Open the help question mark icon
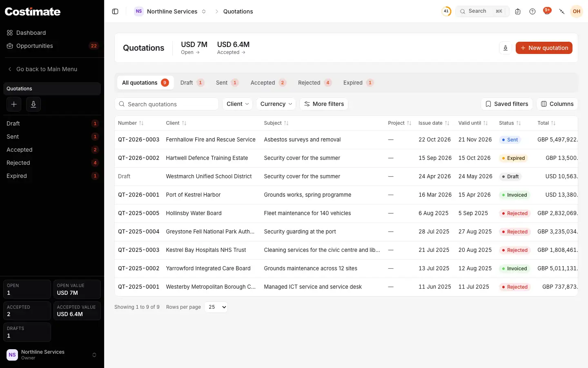Viewport: 588px width, 368px height. click(x=532, y=11)
